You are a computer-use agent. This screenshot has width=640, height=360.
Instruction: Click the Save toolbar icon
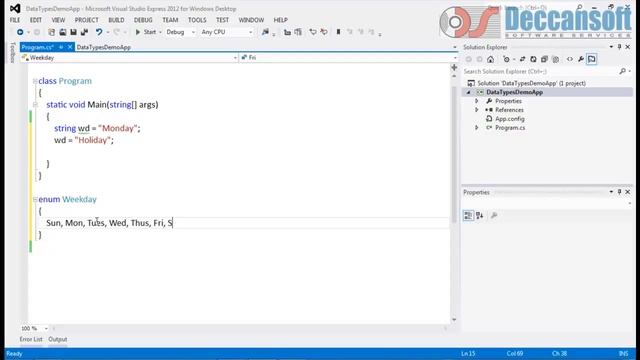(73, 32)
